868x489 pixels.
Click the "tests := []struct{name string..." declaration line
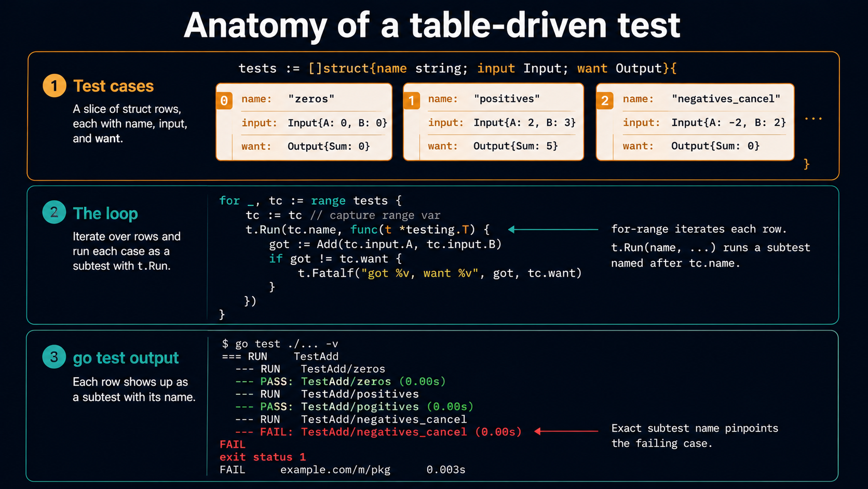click(457, 68)
